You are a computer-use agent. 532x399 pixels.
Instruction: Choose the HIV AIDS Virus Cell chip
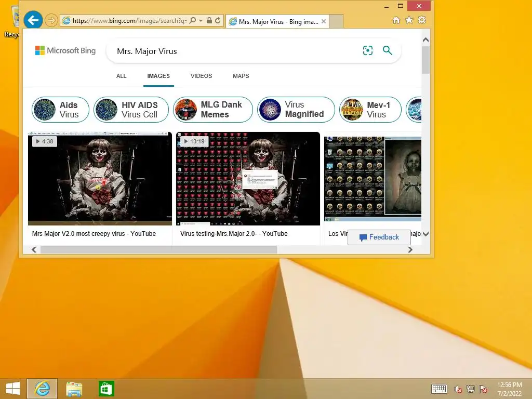click(x=131, y=110)
